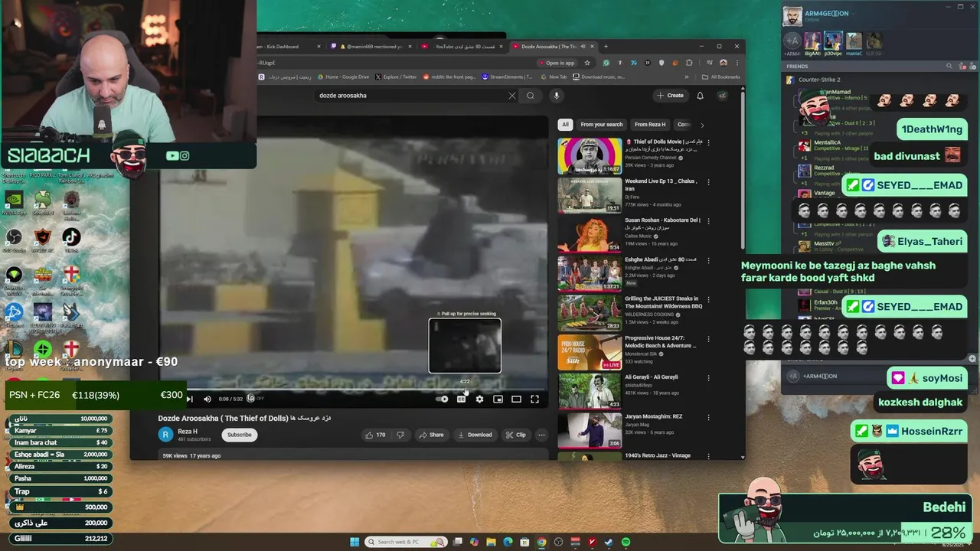The width and height of the screenshot is (980, 551).
Task: Switch player to miniplayer mode
Action: [498, 399]
